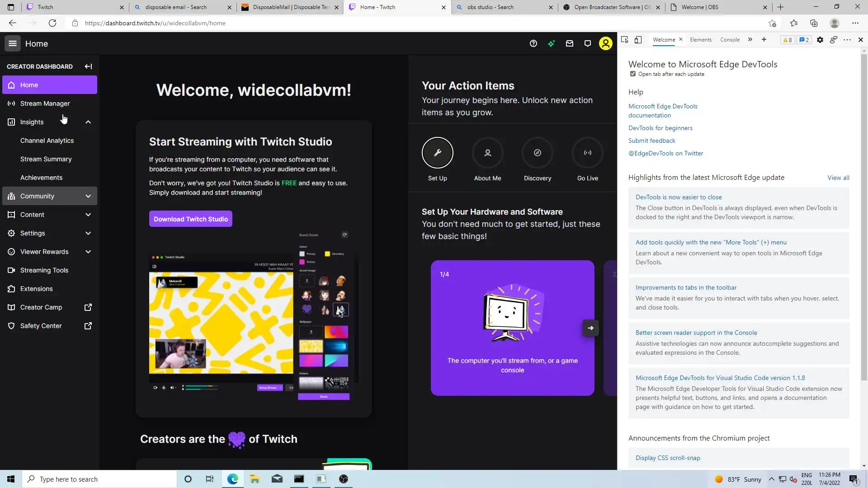Click the yellow profile avatar icon
This screenshot has width=868, height=488.
point(605,44)
